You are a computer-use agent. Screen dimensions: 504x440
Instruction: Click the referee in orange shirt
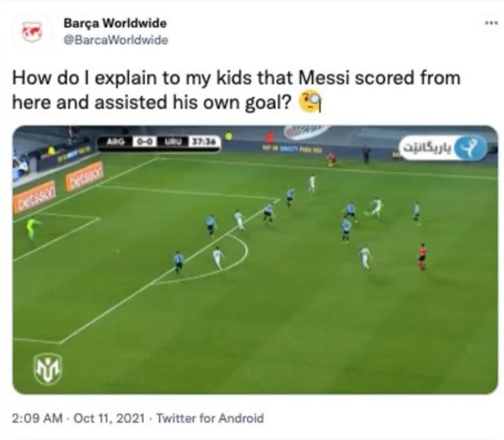422,256
